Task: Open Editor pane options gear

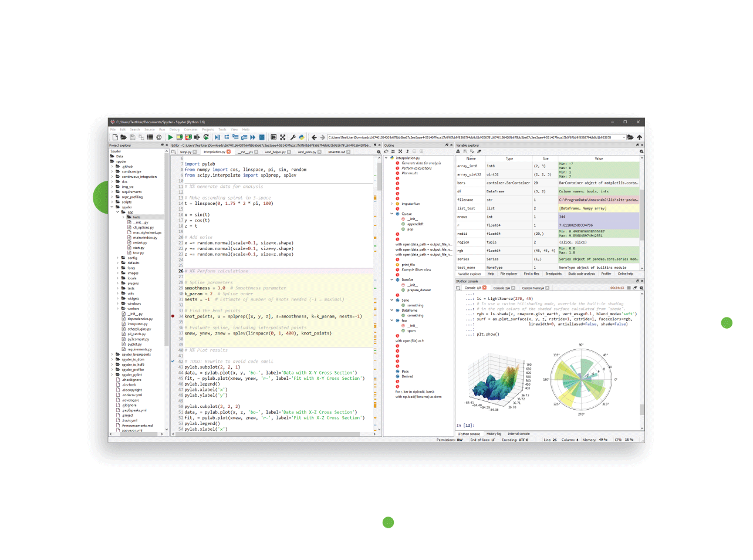Action: [379, 152]
